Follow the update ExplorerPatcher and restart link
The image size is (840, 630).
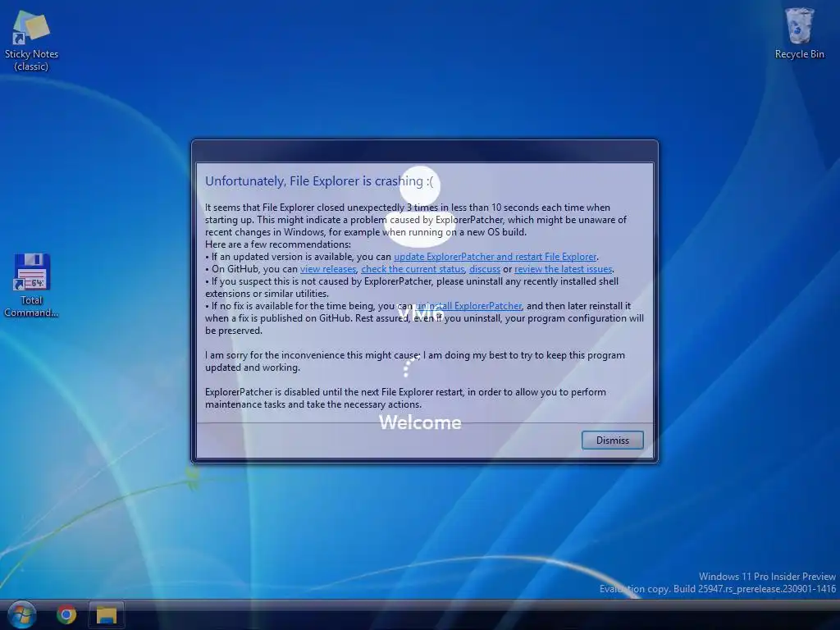495,257
